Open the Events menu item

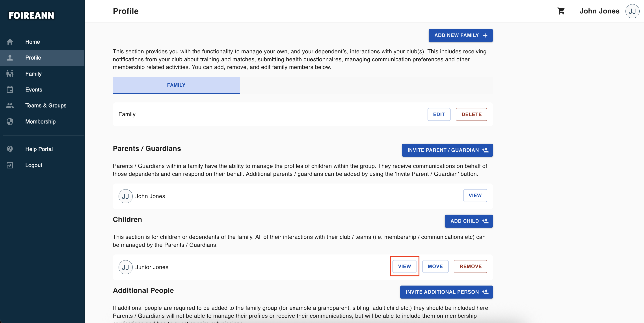coord(42,89)
